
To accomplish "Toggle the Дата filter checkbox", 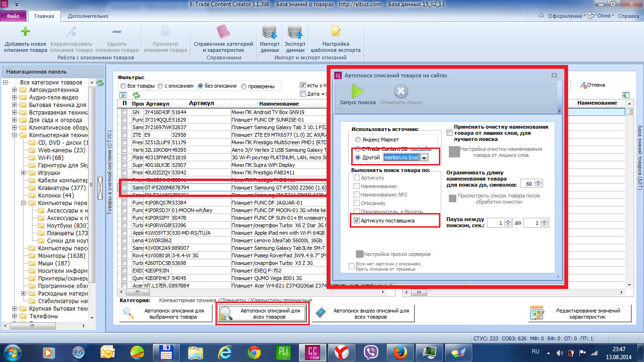I will (303, 94).
